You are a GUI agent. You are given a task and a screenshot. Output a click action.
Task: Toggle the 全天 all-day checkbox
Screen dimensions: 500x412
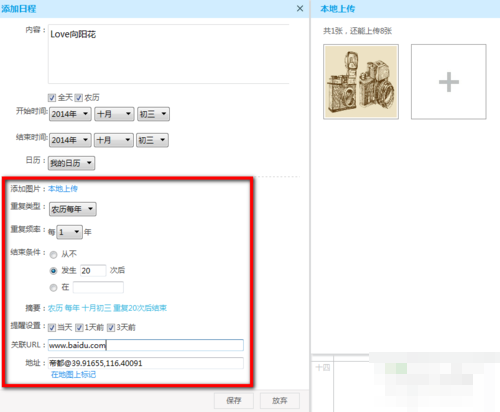pos(52,98)
